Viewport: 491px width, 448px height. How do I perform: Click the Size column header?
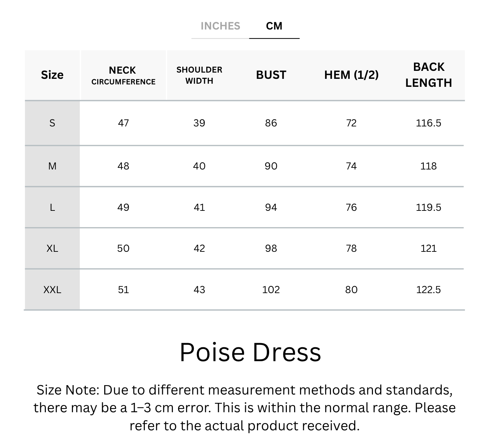pos(52,75)
